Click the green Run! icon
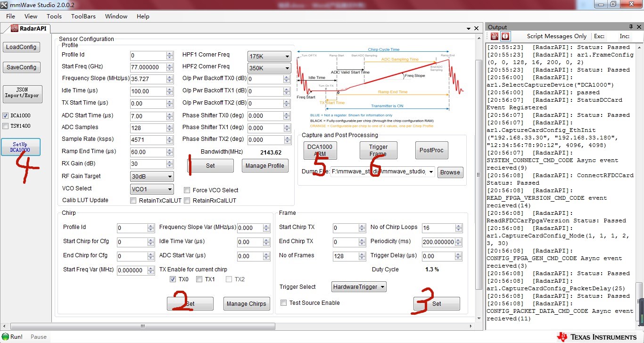This screenshot has width=644, height=343. click(5, 336)
